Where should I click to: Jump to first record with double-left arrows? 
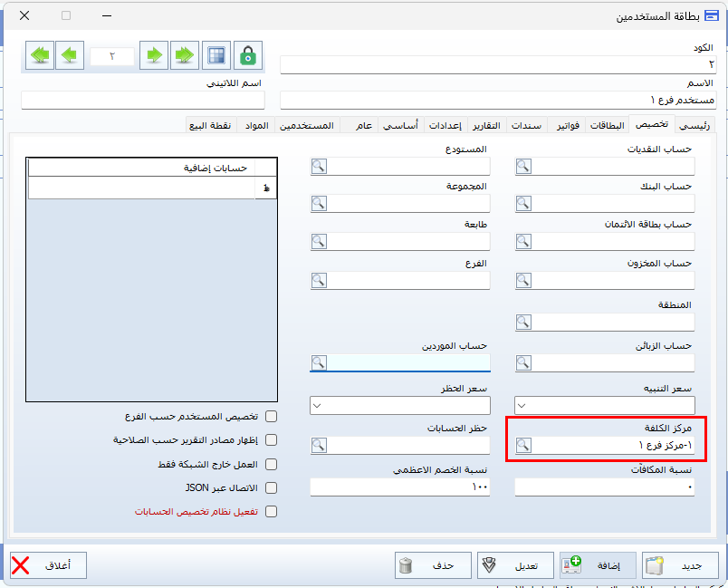point(39,55)
